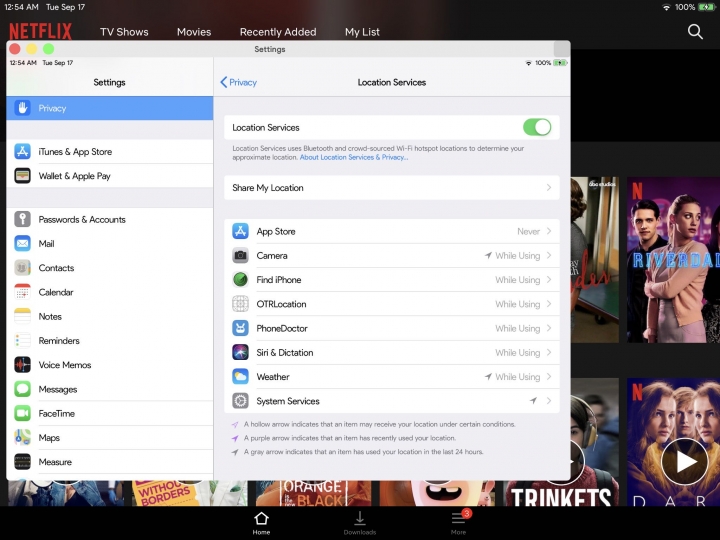Open System Services row chevron
The image size is (720, 540).
coord(549,401)
